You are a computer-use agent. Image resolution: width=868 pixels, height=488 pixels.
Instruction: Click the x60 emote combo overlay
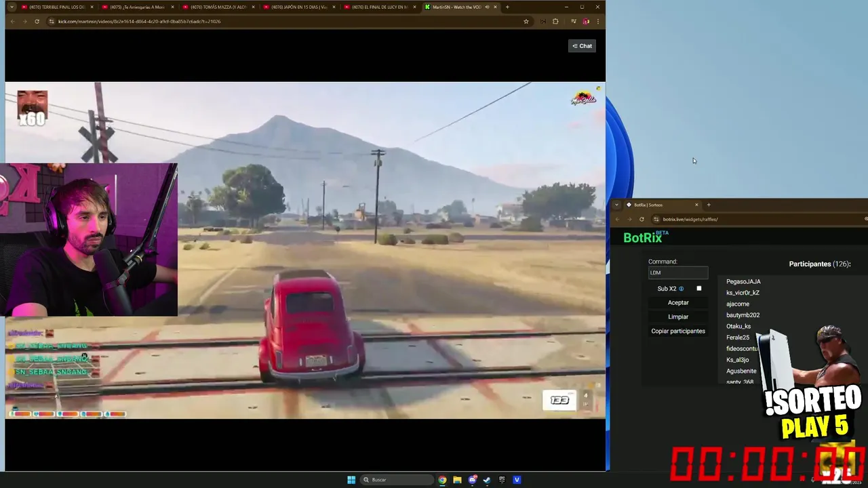(x=32, y=108)
